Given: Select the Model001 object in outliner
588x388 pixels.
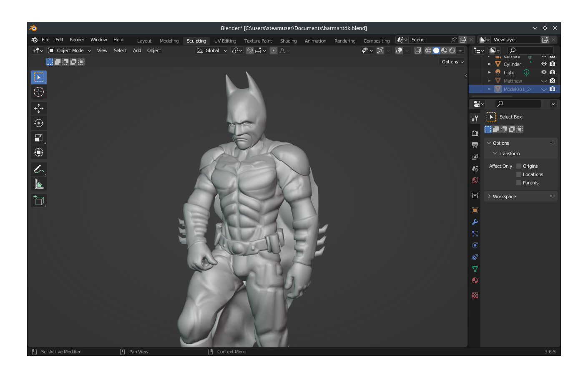Looking at the screenshot, I should pos(517,89).
